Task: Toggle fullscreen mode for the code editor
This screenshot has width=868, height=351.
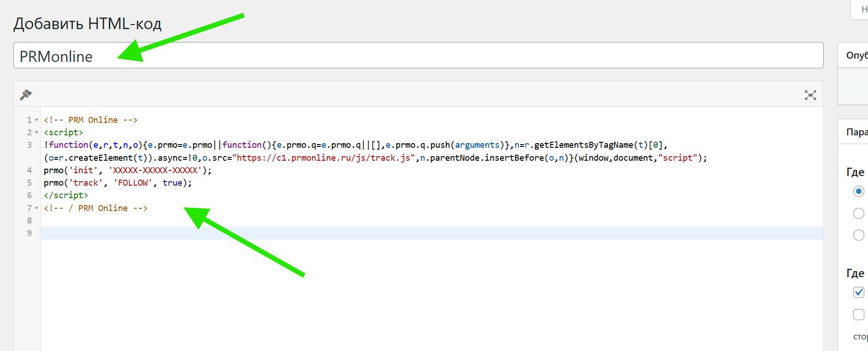Action: coord(810,95)
